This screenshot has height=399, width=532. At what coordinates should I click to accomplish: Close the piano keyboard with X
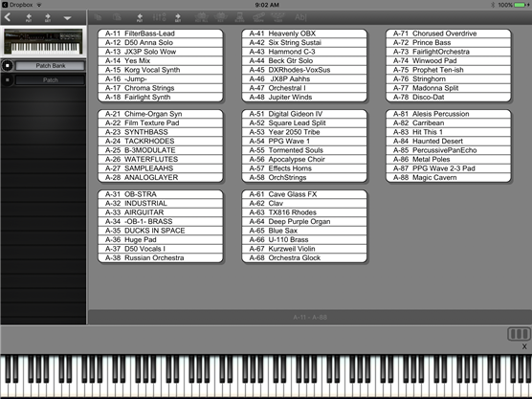click(x=524, y=346)
